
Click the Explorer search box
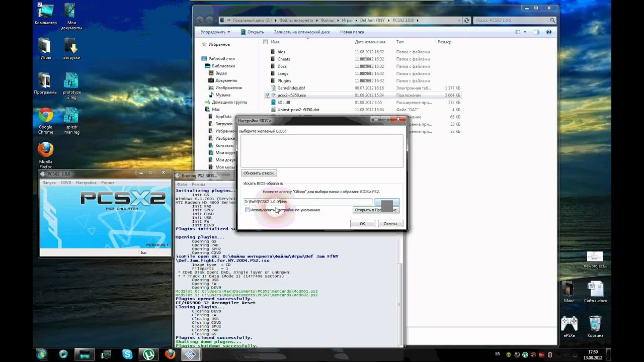point(515,20)
